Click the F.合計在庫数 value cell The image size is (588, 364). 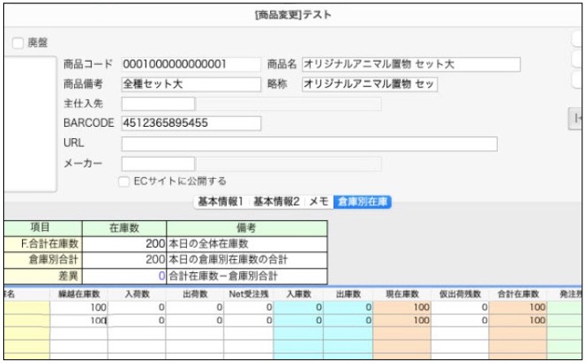(124, 243)
